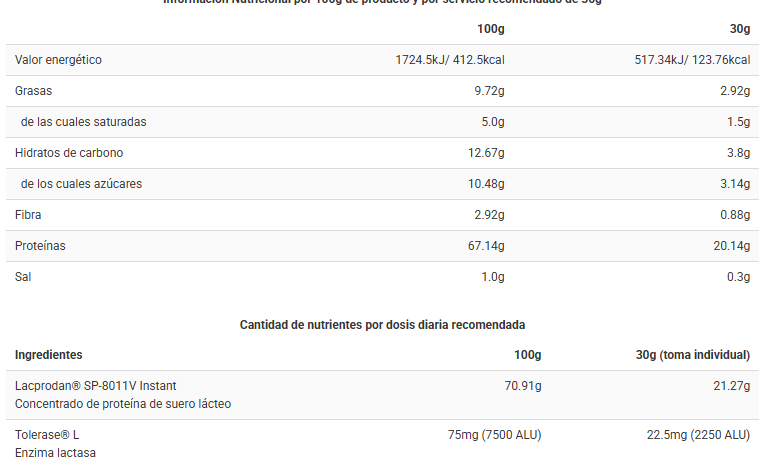This screenshot has width=779, height=469.
Task: Select the 9.72g fat value
Action: [489, 91]
